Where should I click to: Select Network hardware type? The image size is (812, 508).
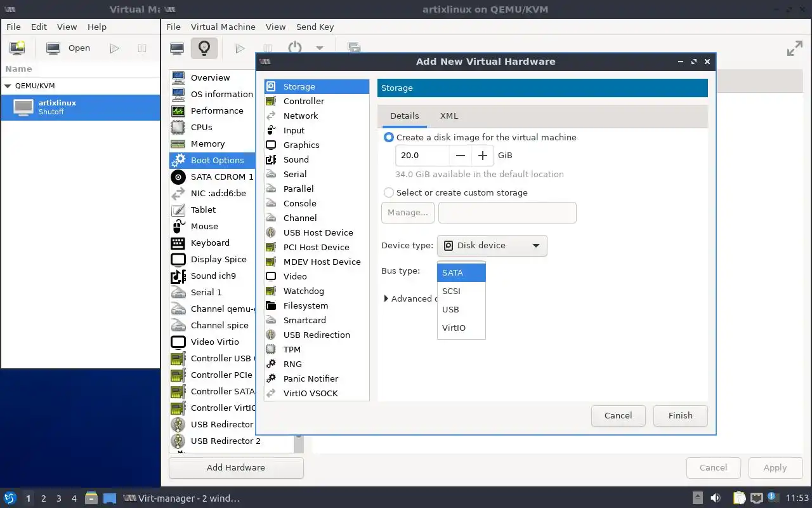(317, 116)
